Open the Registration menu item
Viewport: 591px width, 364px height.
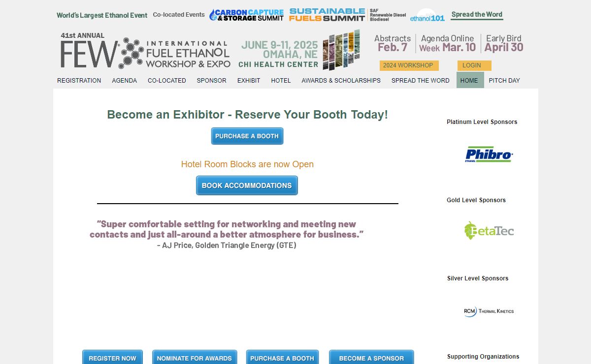coord(79,81)
